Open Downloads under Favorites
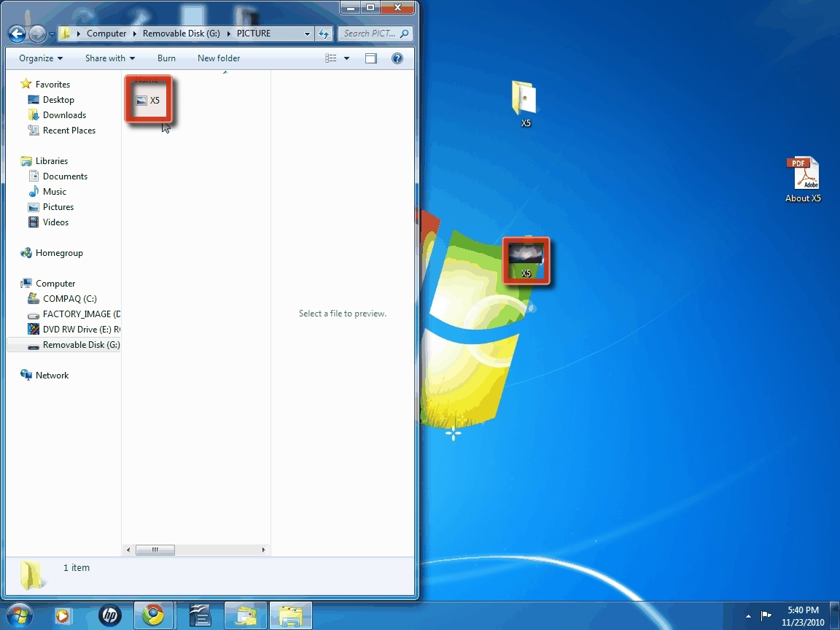The height and width of the screenshot is (630, 840). pos(64,114)
